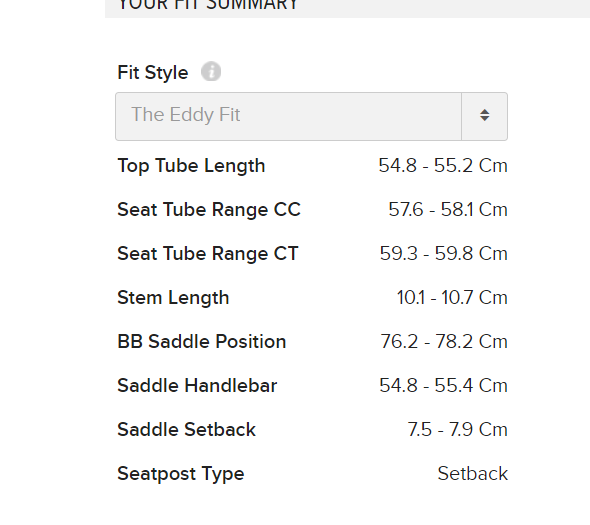Click the Saddle Setback label

pyautogui.click(x=186, y=430)
